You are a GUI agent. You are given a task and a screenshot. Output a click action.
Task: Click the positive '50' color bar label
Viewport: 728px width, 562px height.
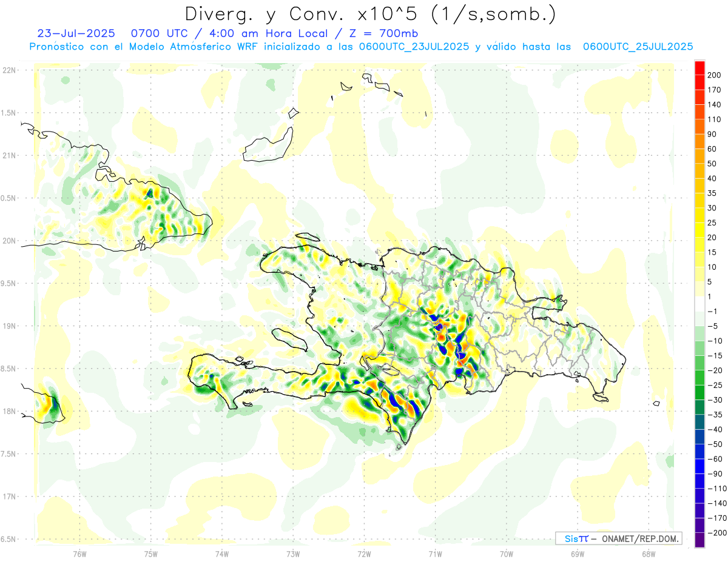tap(712, 164)
